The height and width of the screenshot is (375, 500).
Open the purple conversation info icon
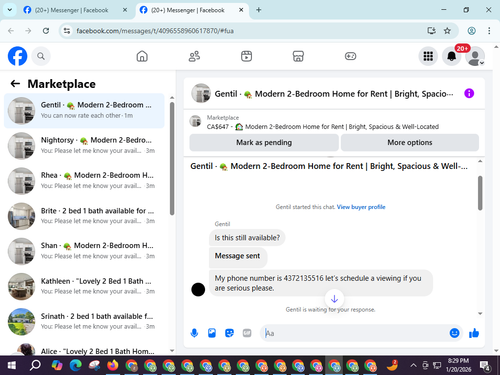469,93
